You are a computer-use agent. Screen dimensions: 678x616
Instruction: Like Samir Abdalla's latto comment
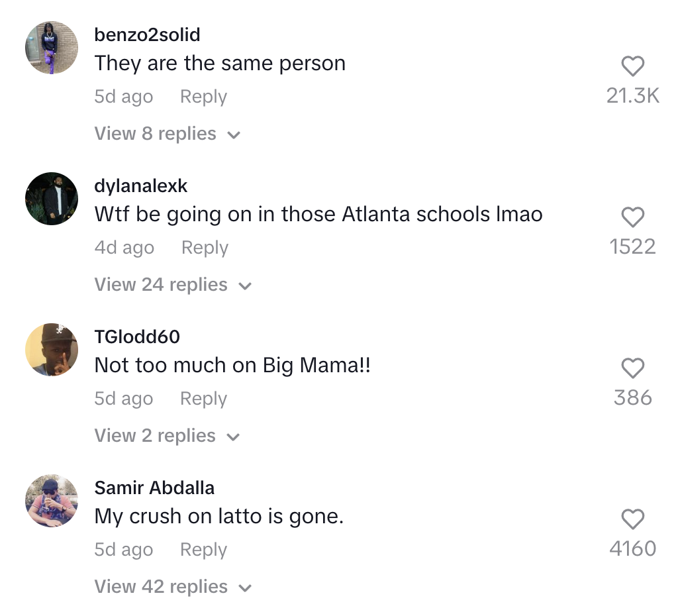click(632, 519)
